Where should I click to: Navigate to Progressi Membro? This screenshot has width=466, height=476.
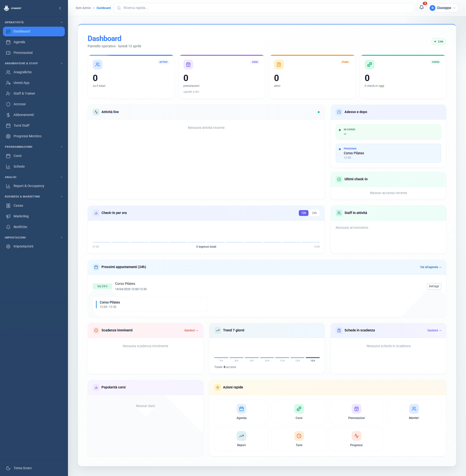point(27,136)
